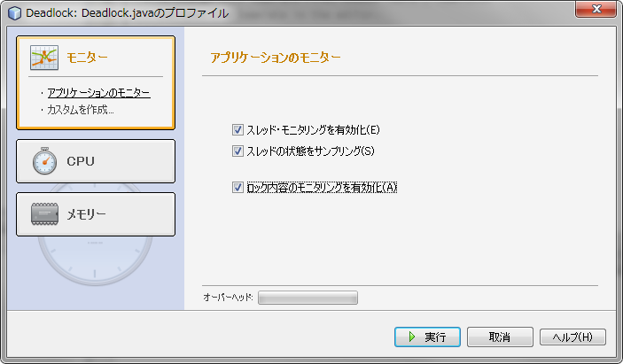Click the Monitor chart icon
The image size is (623, 364).
[44, 58]
